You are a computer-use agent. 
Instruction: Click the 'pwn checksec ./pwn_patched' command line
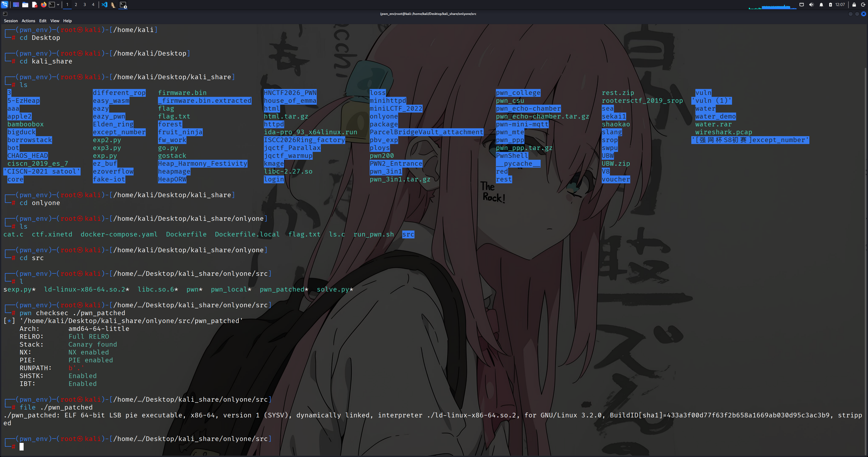tap(72, 313)
